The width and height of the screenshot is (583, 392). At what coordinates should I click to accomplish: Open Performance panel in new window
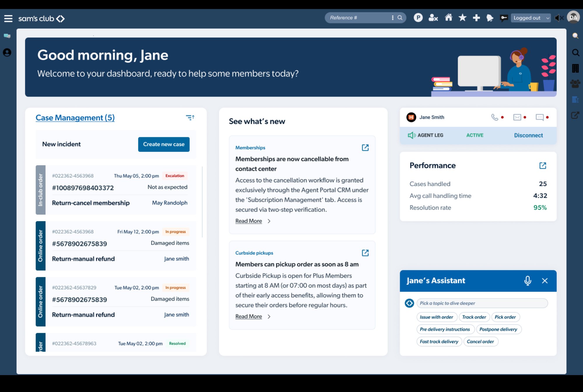[x=542, y=166]
